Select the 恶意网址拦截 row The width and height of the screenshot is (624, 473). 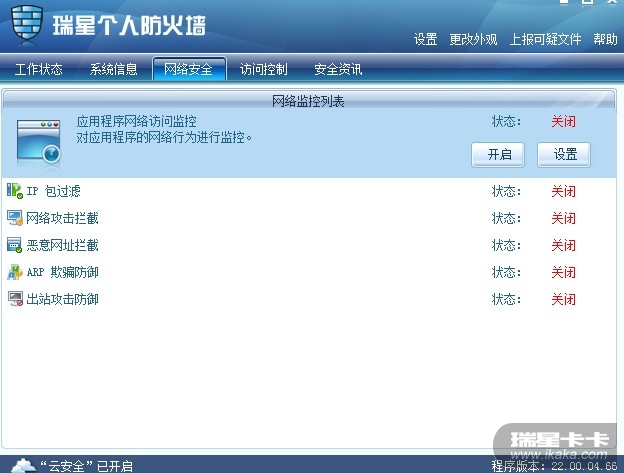309,245
